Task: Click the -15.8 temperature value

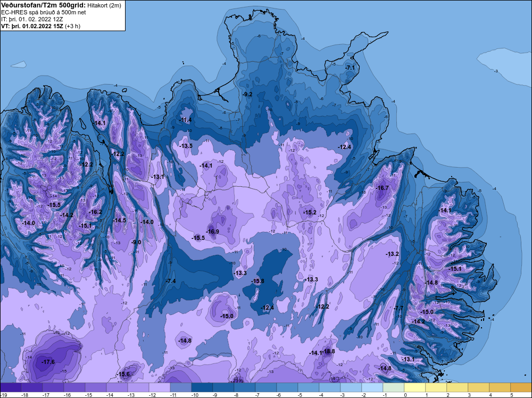Action: tap(257, 281)
